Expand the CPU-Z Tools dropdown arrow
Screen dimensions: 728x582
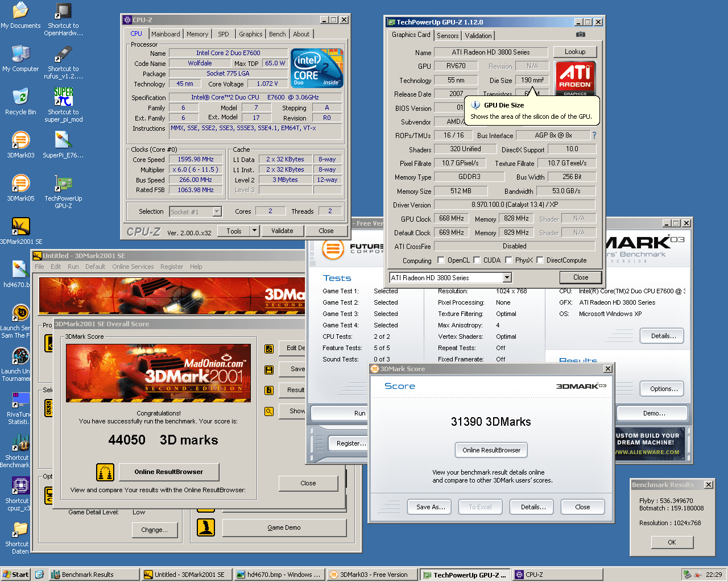click(x=254, y=231)
